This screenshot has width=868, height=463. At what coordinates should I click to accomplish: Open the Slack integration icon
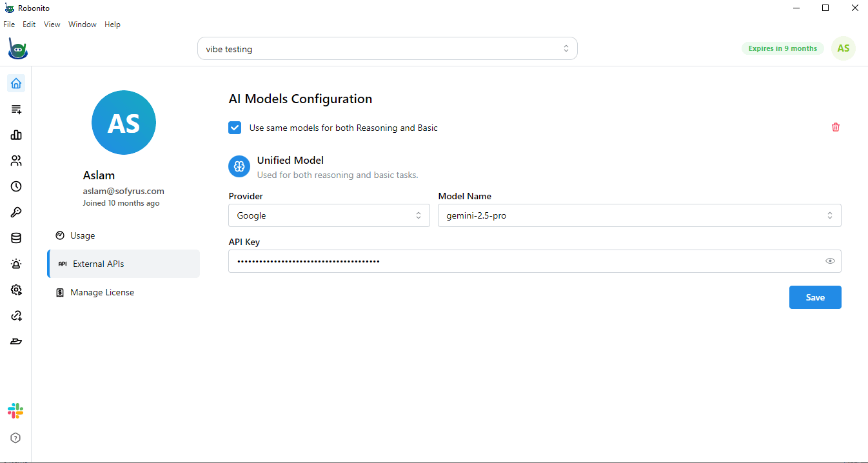point(15,411)
